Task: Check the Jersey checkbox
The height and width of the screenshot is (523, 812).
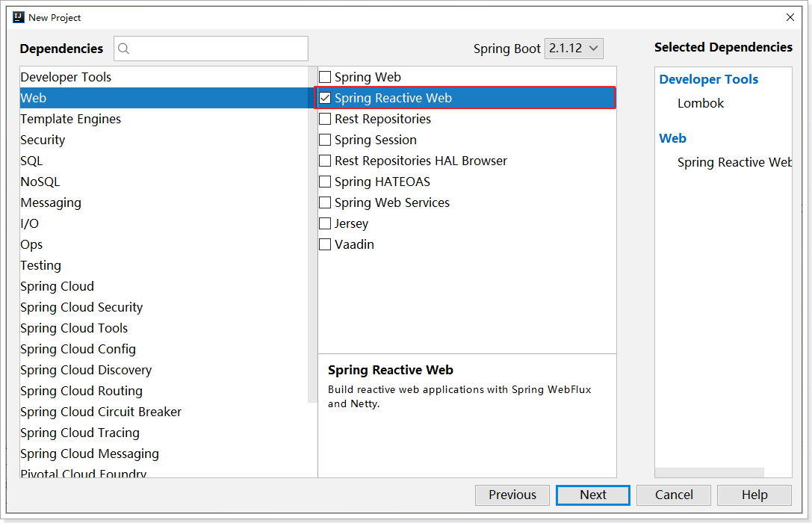Action: click(325, 223)
